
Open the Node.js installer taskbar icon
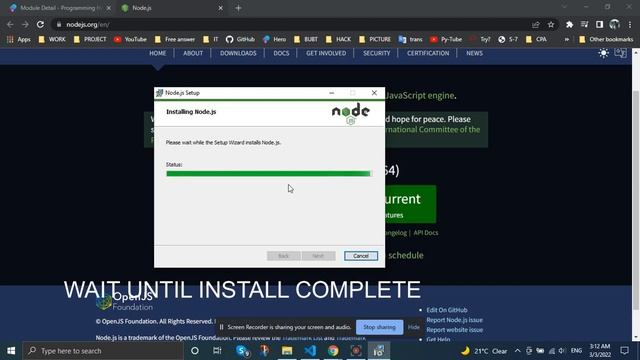click(x=379, y=351)
